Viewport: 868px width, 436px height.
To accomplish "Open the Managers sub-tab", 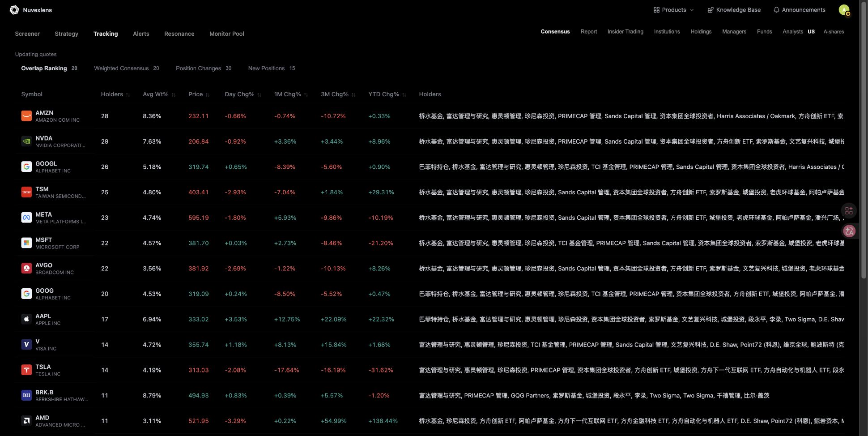I will pos(734,32).
